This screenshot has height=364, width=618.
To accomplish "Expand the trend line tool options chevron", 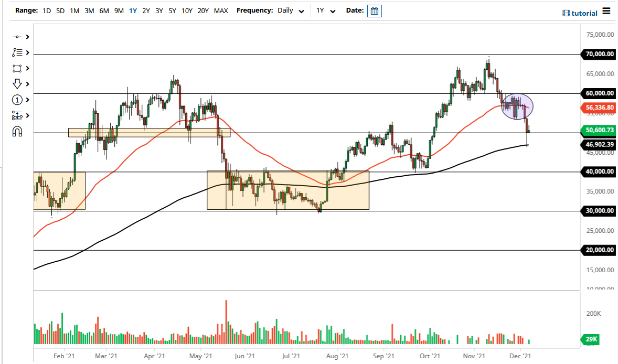I will point(26,37).
